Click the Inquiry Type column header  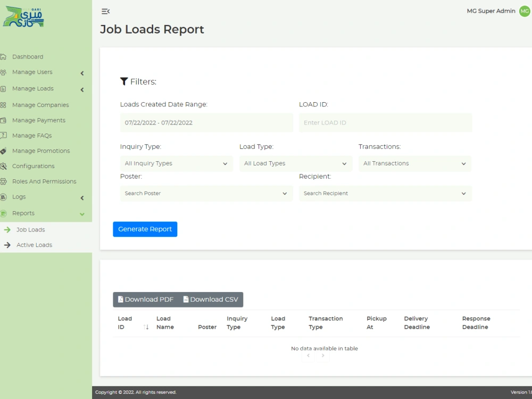tap(237, 323)
